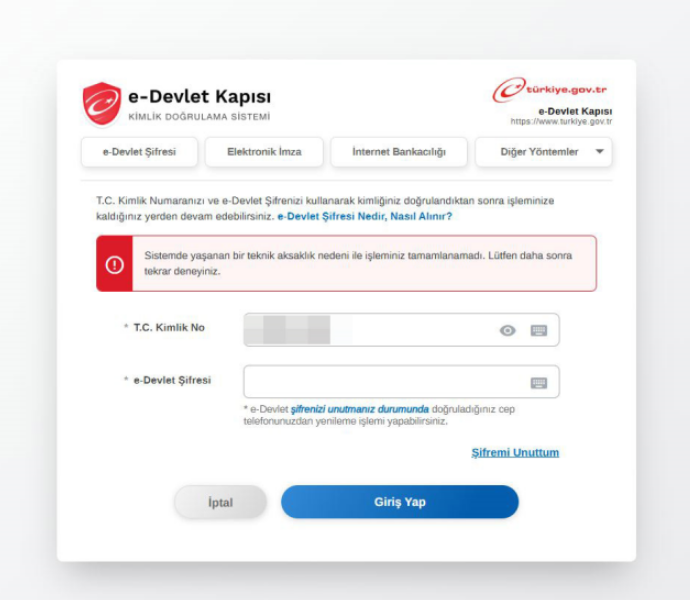Click the e-Devlet Kapısı red shield logo
The image size is (690, 600).
tap(102, 104)
